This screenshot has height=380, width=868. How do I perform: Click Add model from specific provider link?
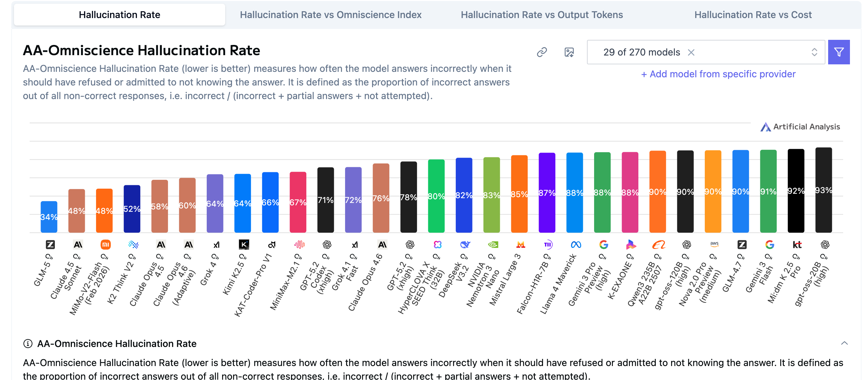click(718, 74)
